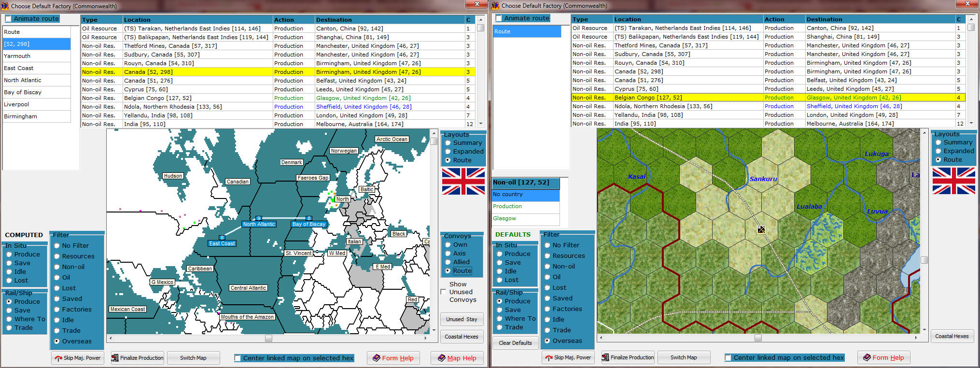Toggle Center linked map checkbox in right window
The width and height of the screenshot is (980, 368).
coord(728,357)
